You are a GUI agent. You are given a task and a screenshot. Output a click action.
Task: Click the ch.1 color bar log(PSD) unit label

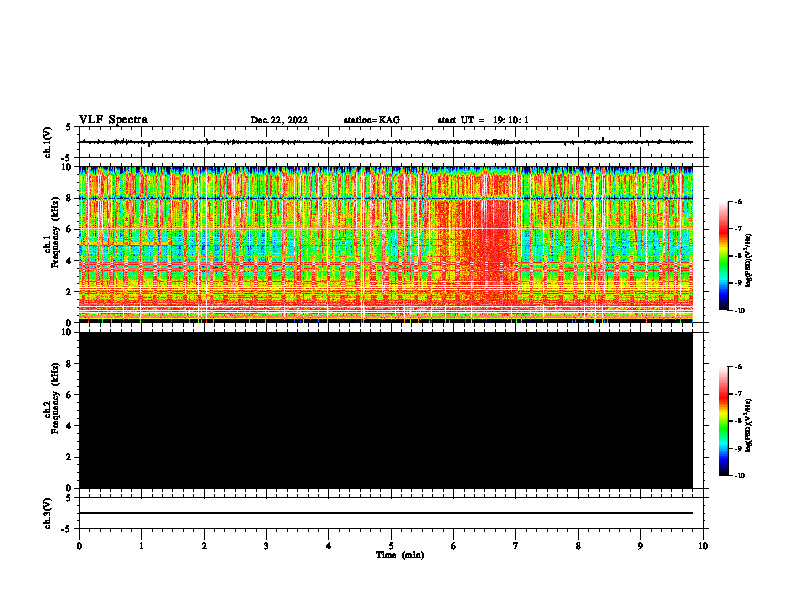point(748,261)
